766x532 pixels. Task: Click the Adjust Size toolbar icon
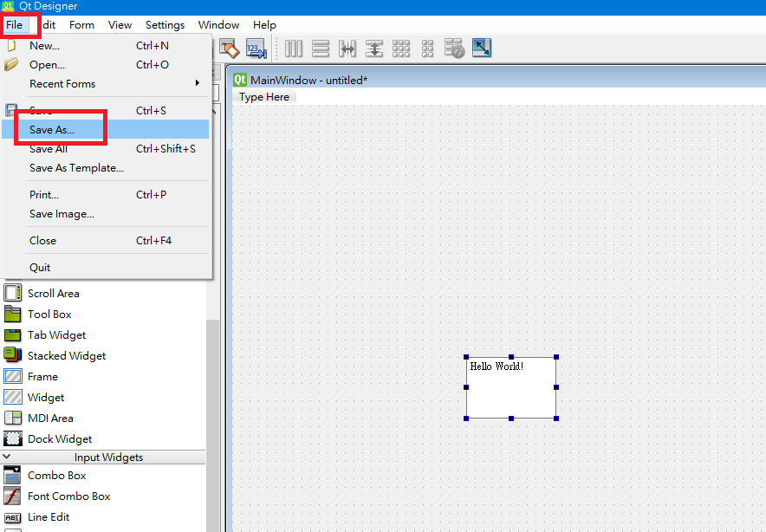[482, 49]
